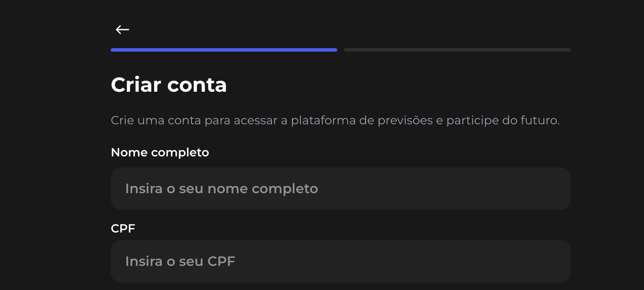Click the 'Insira o seu CPF' field

[x=341, y=261]
